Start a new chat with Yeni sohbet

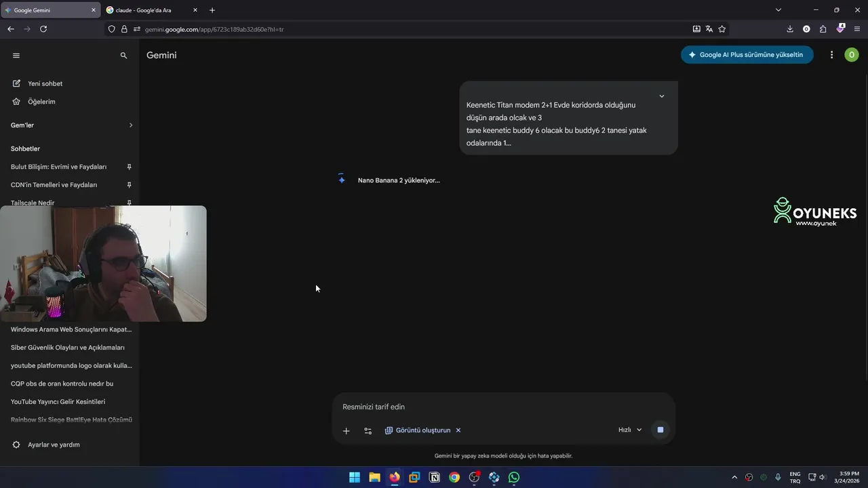point(45,83)
